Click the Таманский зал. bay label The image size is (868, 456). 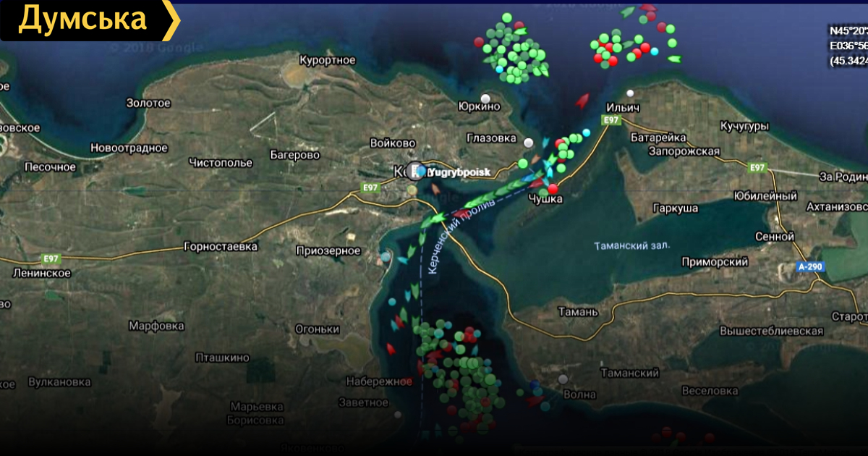click(631, 245)
